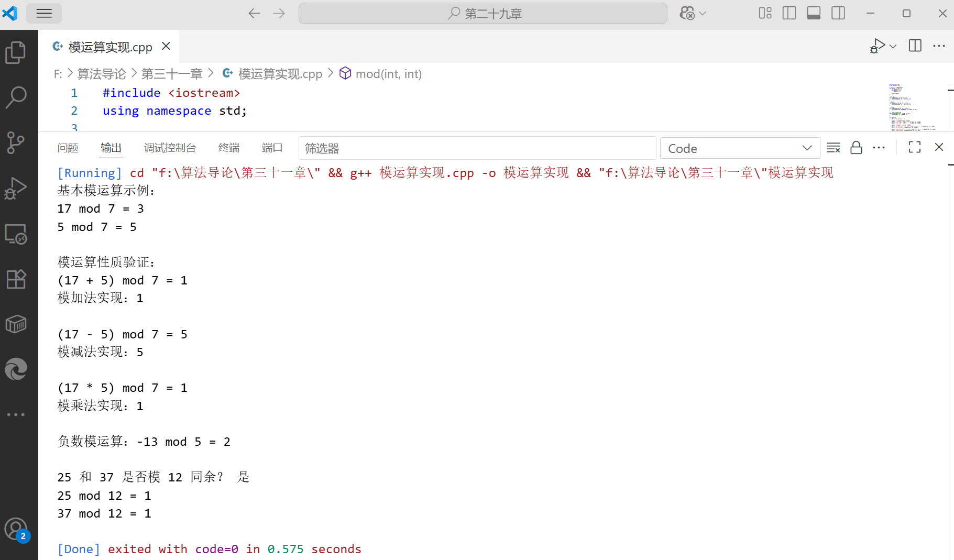
Task: Click the mod(int, int) breadcrumb symbol
Action: 388,74
